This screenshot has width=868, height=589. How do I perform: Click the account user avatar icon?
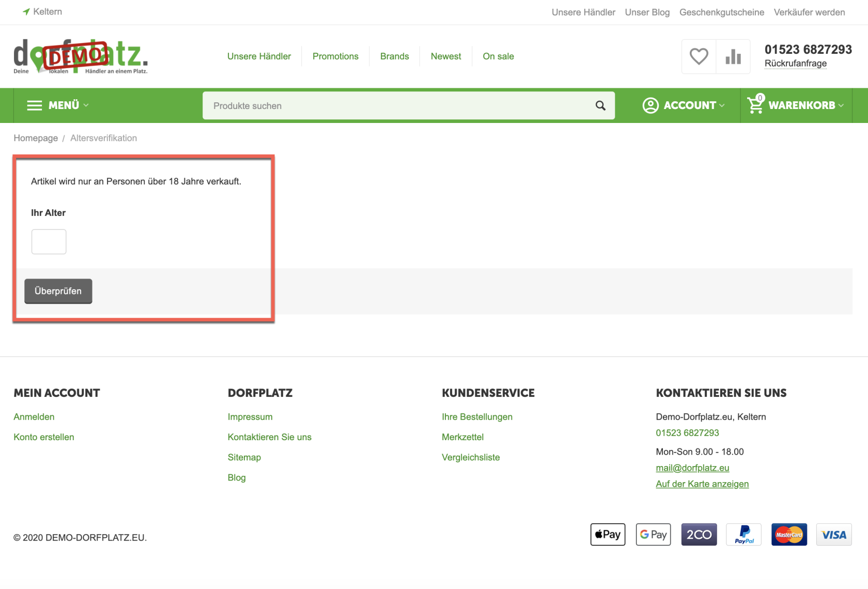coord(650,105)
